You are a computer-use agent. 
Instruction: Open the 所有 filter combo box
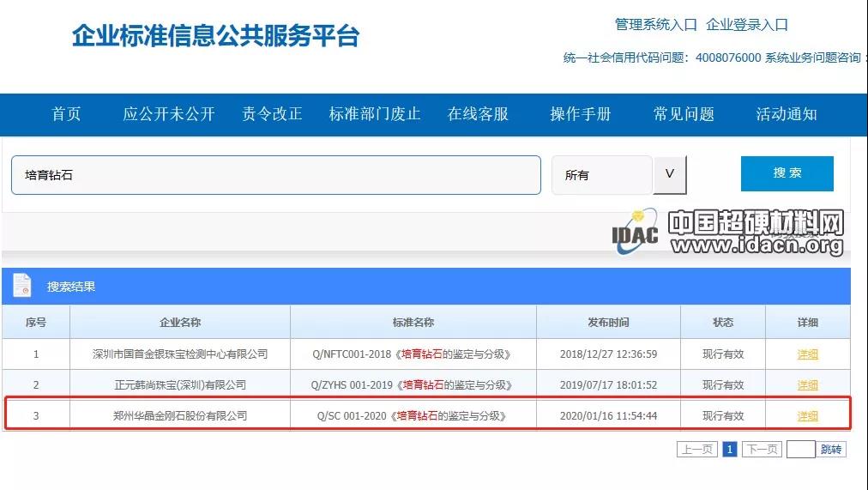[x=602, y=175]
